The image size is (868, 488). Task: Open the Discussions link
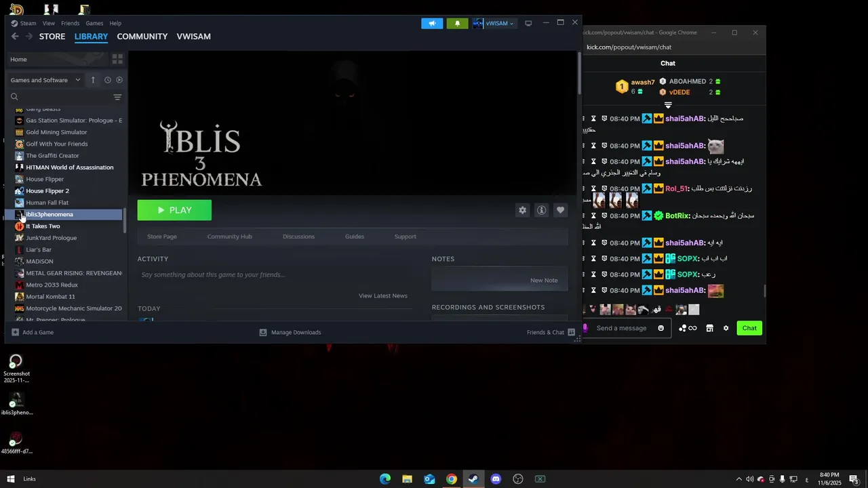point(299,237)
